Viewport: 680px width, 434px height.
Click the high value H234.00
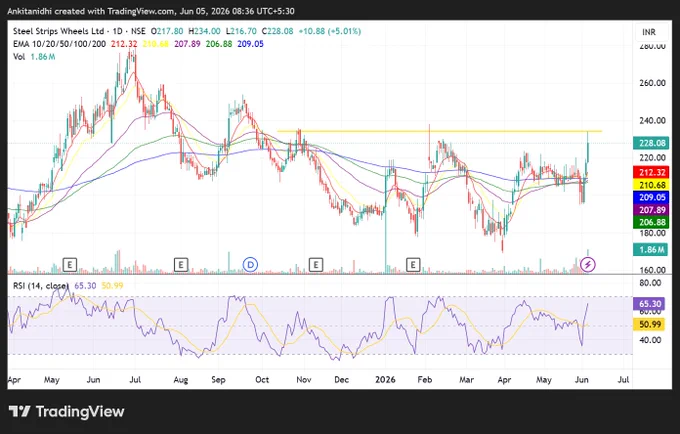pyautogui.click(x=204, y=31)
